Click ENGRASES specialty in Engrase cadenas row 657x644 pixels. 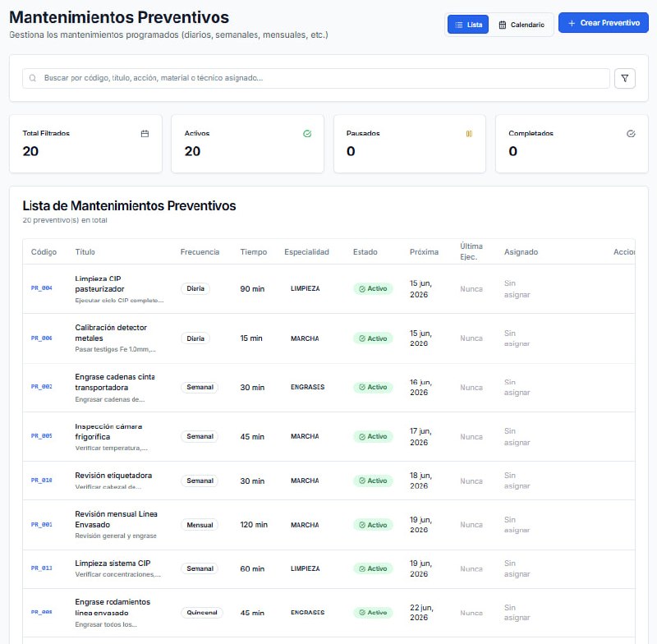(x=307, y=387)
